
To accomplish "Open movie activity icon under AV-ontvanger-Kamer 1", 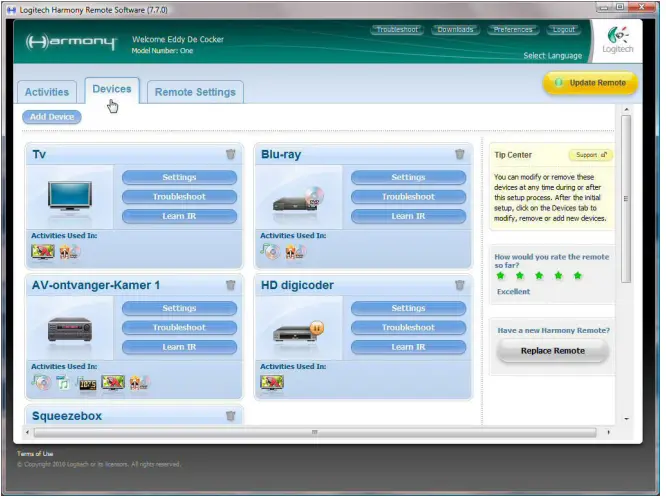I will (x=141, y=385).
